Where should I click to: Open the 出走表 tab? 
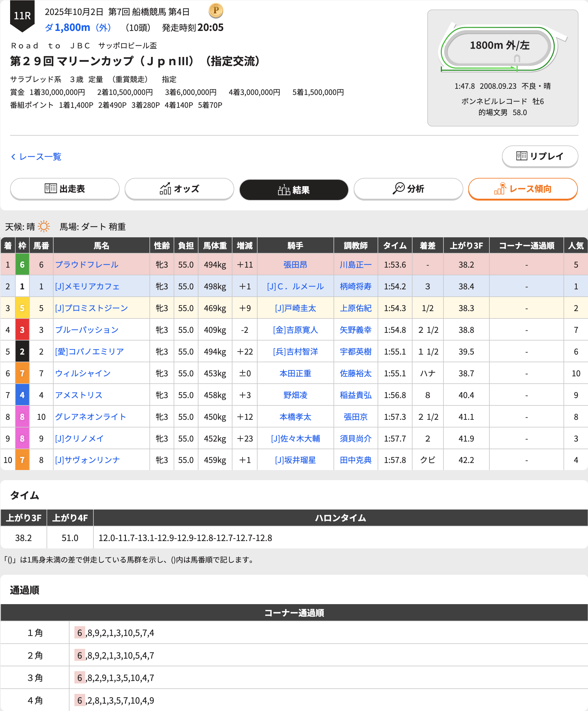65,189
